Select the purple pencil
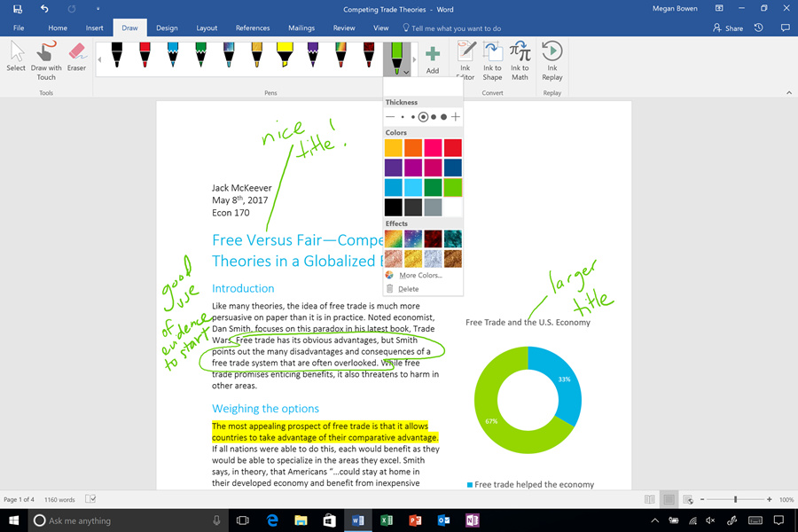 pos(313,55)
